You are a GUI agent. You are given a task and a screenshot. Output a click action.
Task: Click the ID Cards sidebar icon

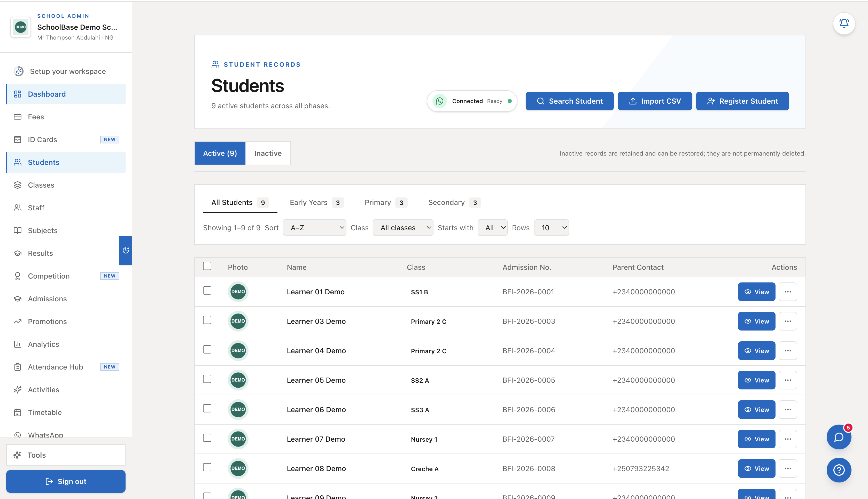coord(18,140)
